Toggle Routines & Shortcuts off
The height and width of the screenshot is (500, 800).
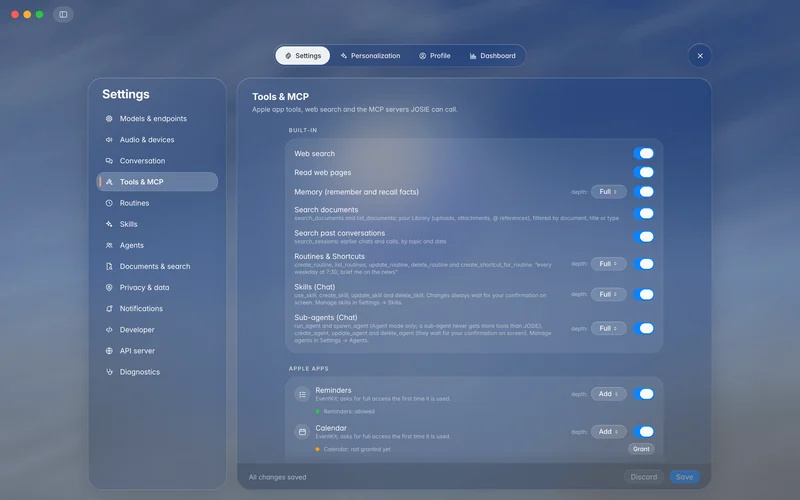pyautogui.click(x=643, y=264)
